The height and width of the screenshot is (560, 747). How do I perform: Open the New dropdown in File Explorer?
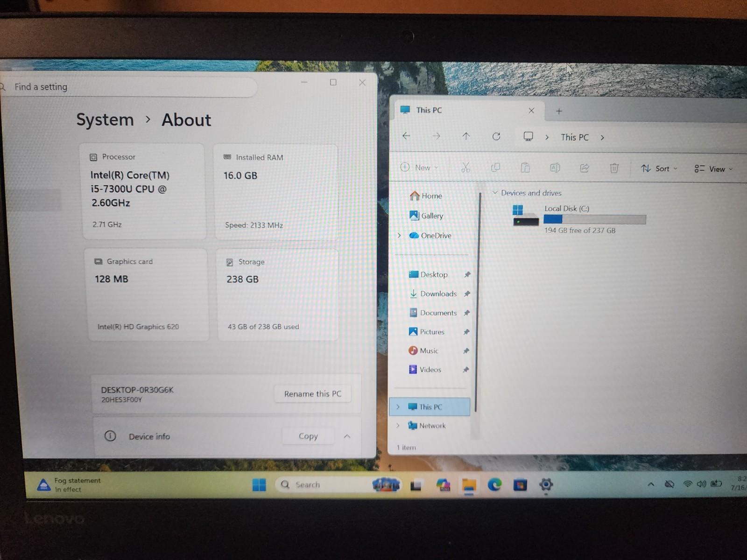tap(419, 168)
